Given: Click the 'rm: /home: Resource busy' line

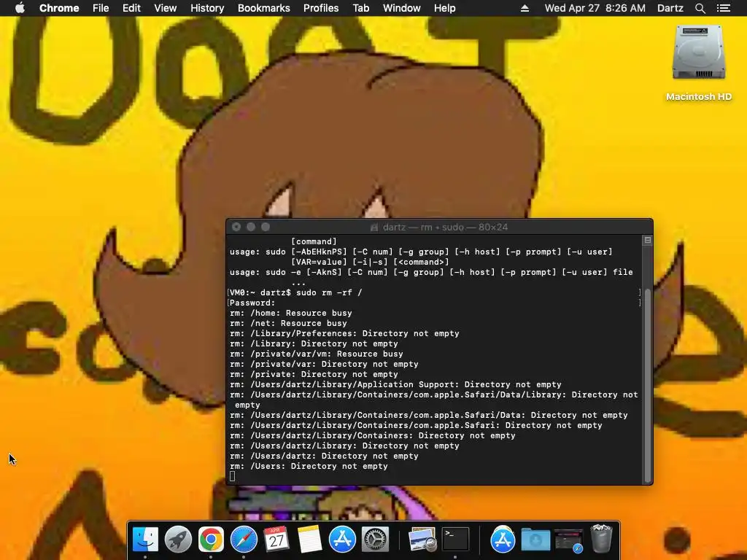Looking at the screenshot, I should 290,313.
